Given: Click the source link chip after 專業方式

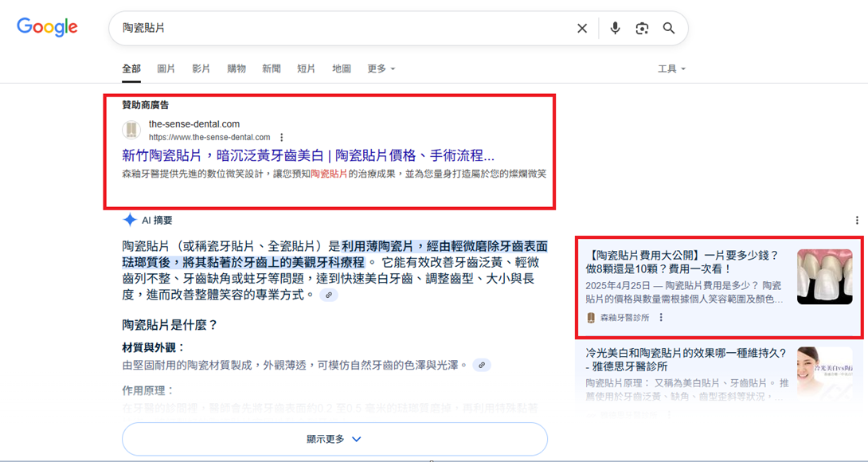Looking at the screenshot, I should tap(329, 296).
